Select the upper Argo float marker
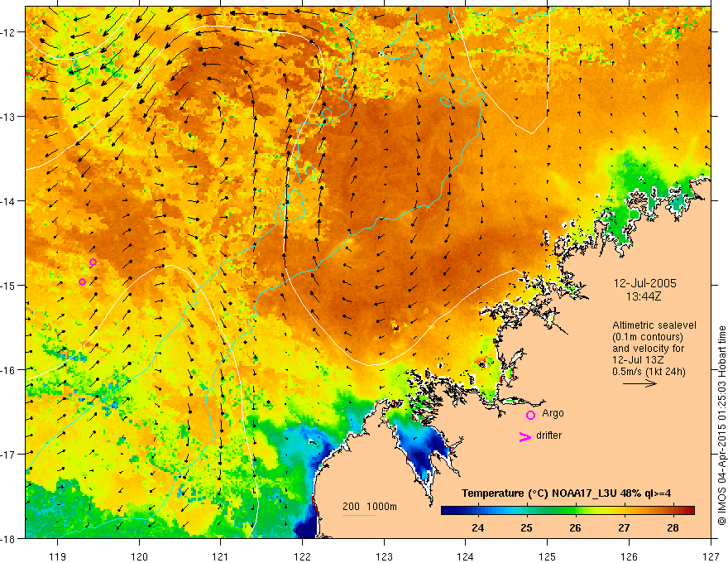This screenshot has width=728, height=563. click(x=93, y=262)
